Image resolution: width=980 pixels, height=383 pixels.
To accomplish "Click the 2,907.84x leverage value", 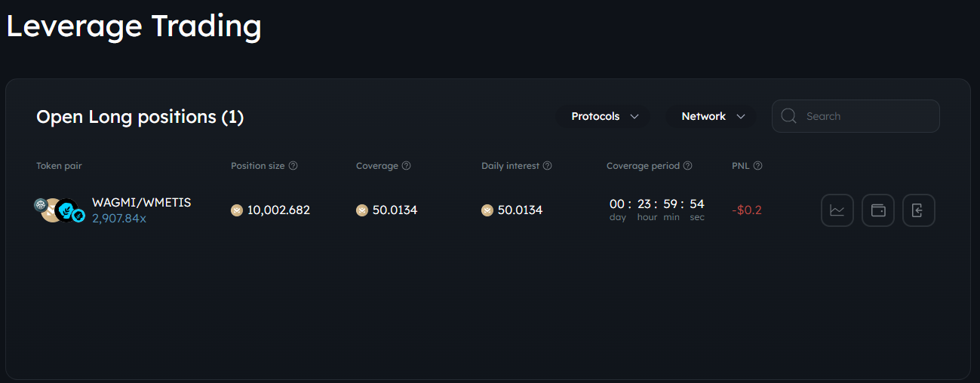I will [119, 218].
